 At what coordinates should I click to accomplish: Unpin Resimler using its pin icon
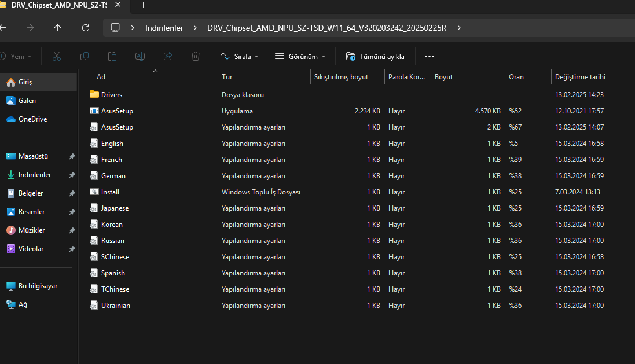click(x=72, y=212)
